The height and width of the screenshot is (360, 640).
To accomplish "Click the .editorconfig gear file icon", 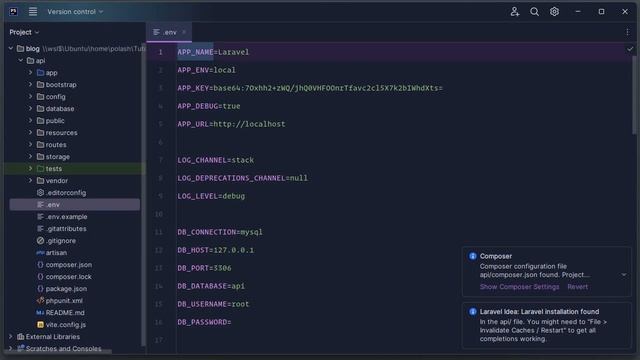I will pyautogui.click(x=40, y=193).
